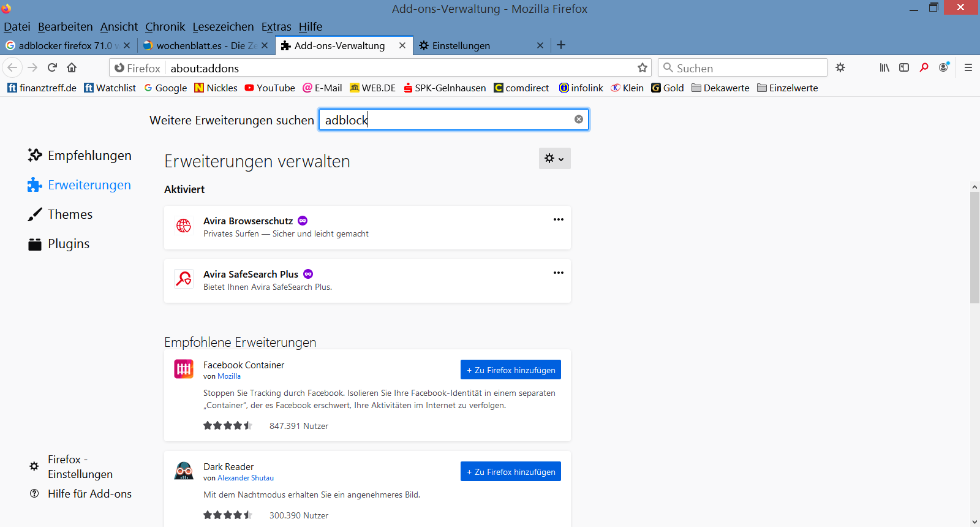Click the red Avira SafeSearch toolbar icon

924,67
